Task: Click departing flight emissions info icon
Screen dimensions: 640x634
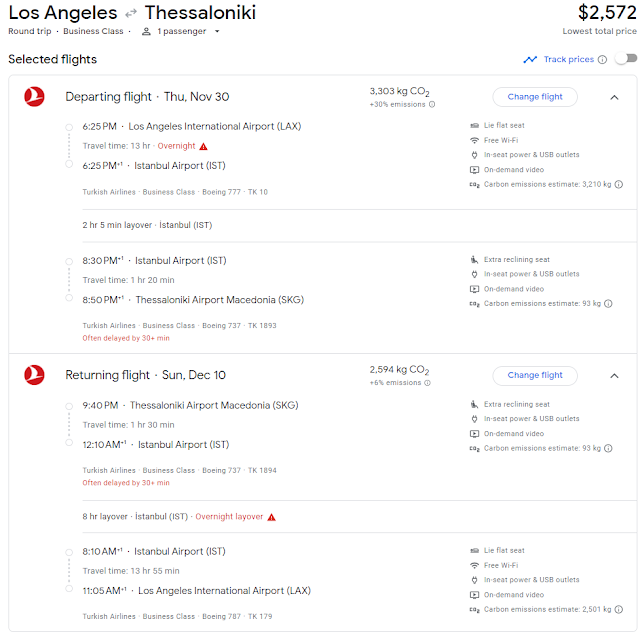Action: 432,104
